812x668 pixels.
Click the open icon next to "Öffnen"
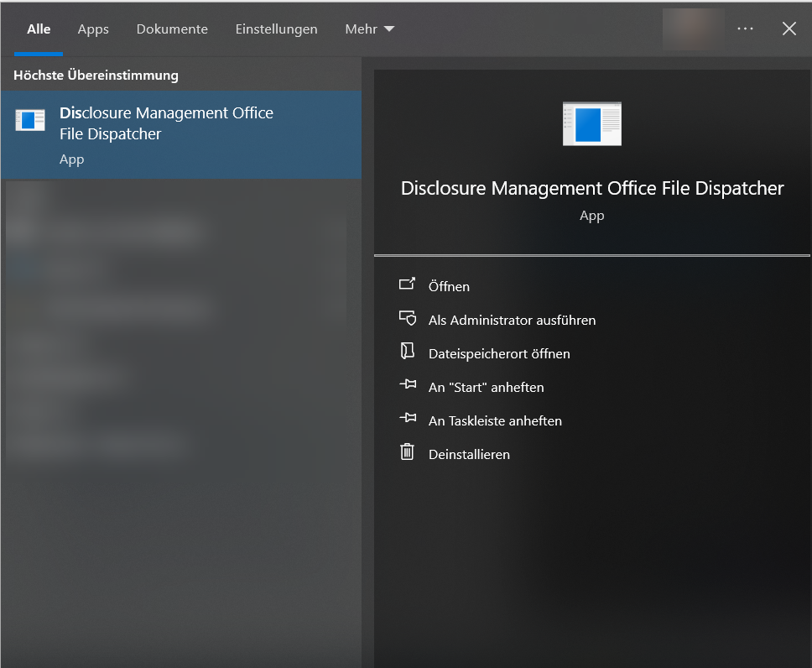click(408, 285)
